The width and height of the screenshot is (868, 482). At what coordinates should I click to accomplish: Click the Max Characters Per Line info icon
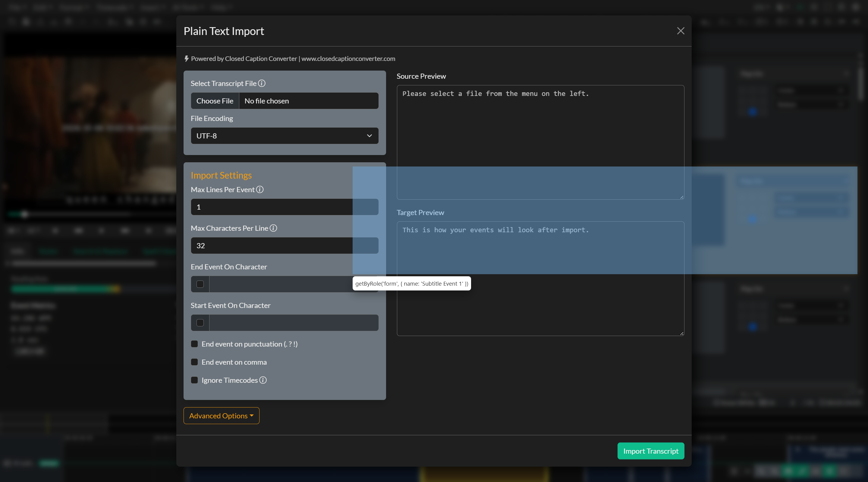[x=274, y=228]
